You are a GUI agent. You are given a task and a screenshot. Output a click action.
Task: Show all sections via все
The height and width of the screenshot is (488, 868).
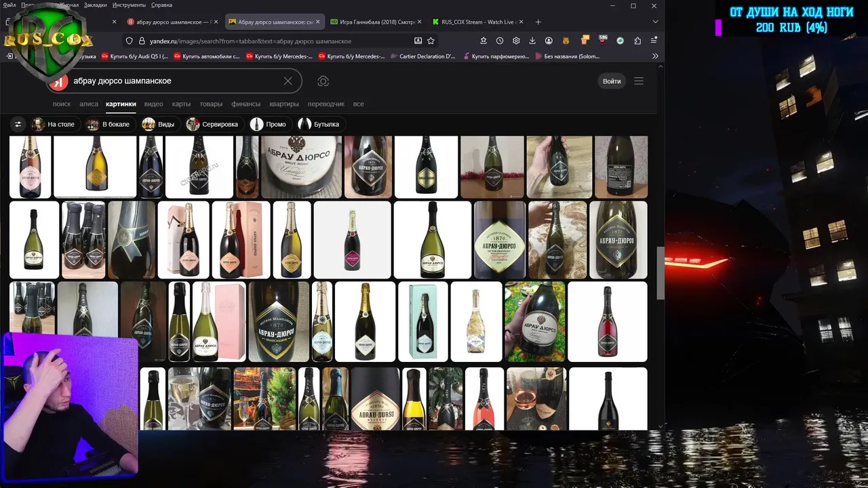pos(358,104)
